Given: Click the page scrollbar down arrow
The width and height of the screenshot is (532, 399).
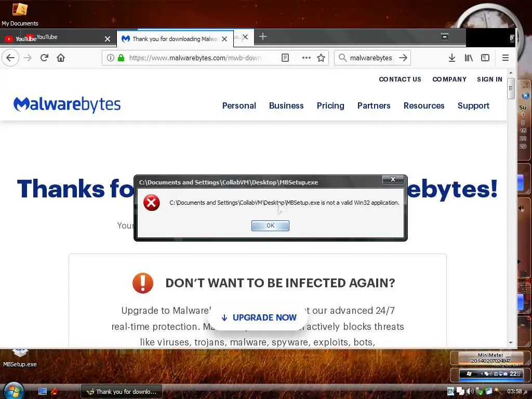Looking at the screenshot, I should click(511, 343).
